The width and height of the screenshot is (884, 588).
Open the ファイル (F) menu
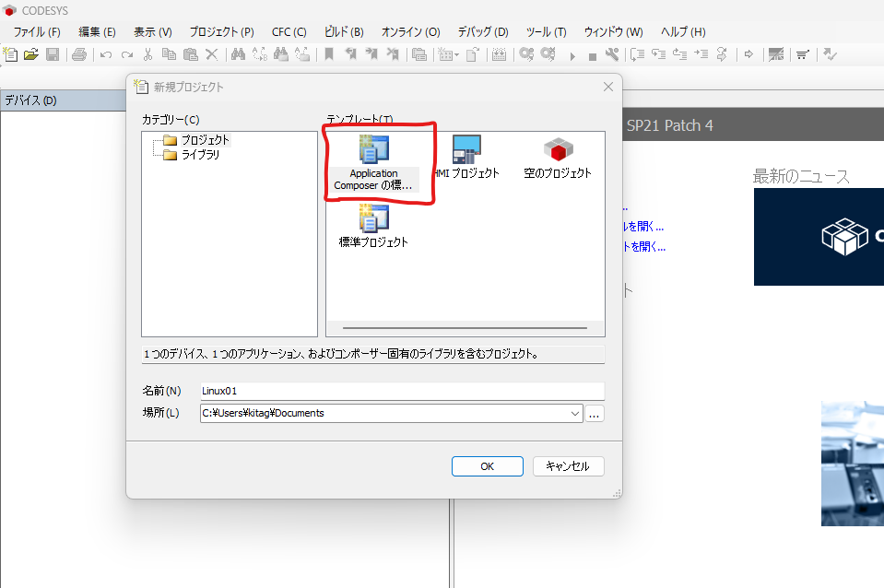click(x=37, y=32)
